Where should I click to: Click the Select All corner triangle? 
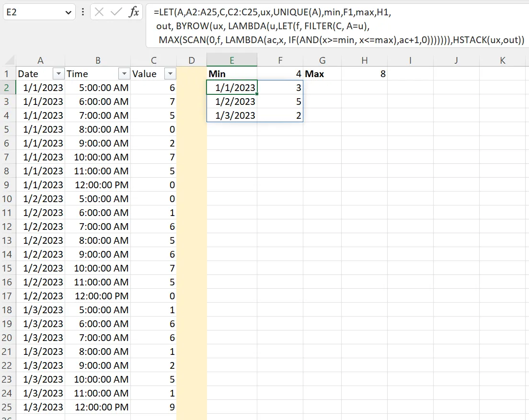pyautogui.click(x=10, y=61)
